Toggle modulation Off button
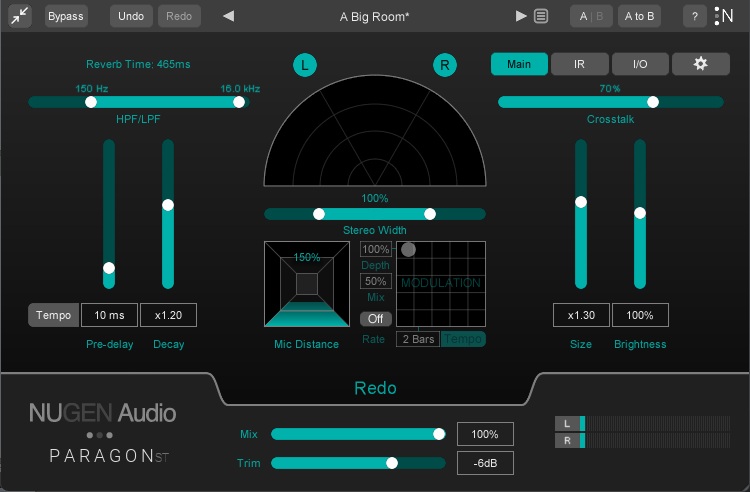The height and width of the screenshot is (492, 750). 375,318
